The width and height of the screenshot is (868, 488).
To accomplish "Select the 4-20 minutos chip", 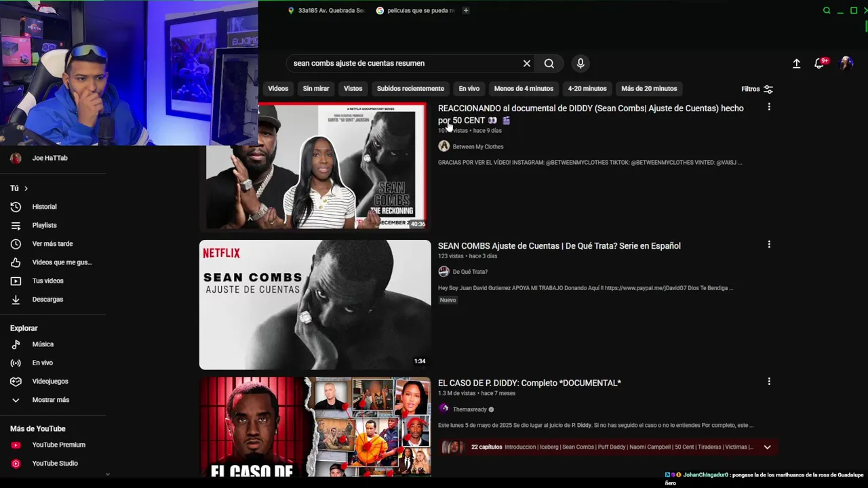I will click(587, 88).
